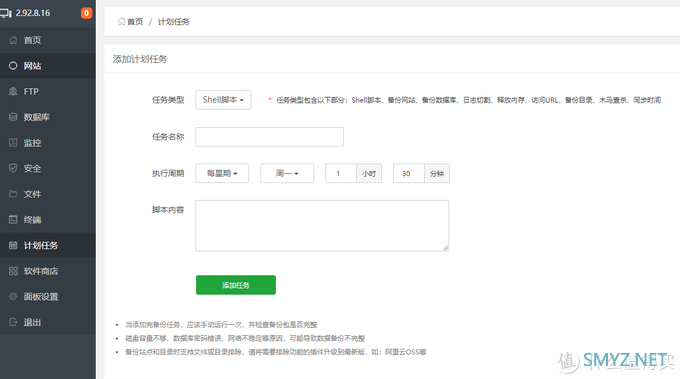
Task: Select 计划任务 in the sidebar
Action: [x=48, y=245]
